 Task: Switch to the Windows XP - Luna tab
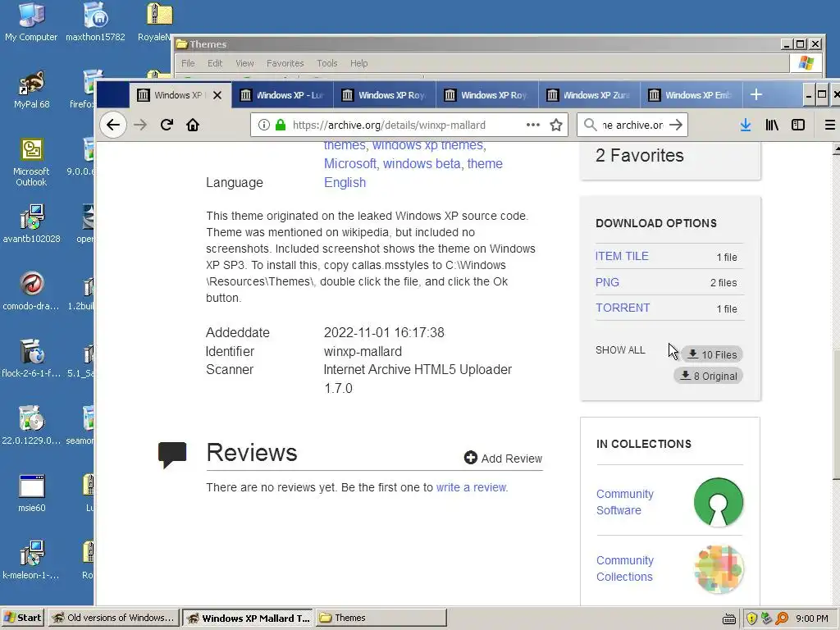[282, 95]
